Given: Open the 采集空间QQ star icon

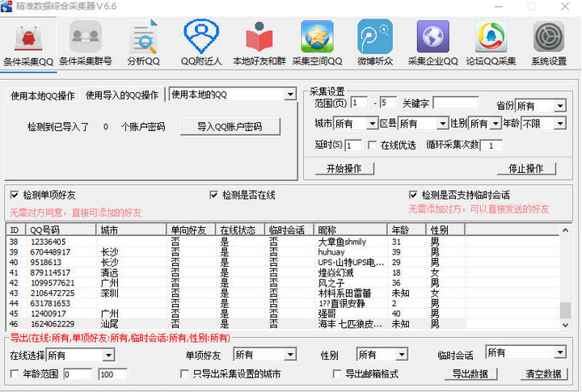Looking at the screenshot, I should tap(317, 36).
